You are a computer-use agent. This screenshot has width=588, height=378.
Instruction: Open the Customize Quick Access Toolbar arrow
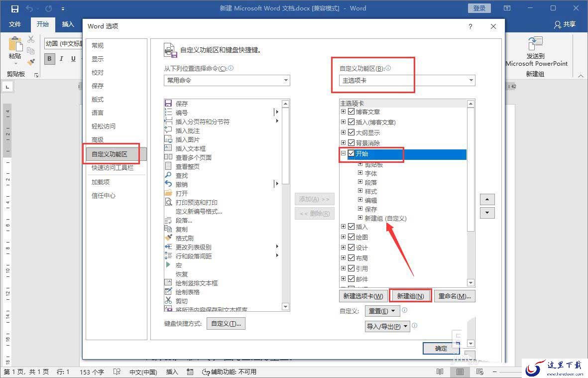click(x=63, y=8)
